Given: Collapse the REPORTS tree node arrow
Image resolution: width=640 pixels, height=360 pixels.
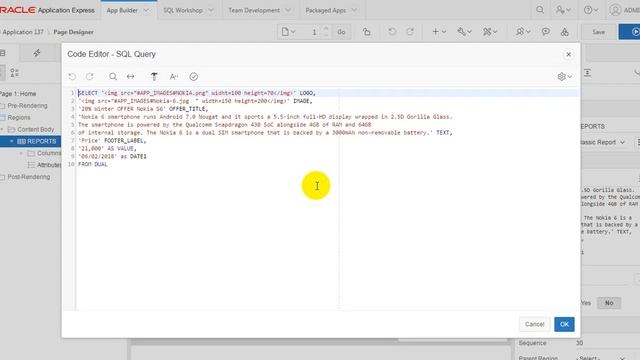Looking at the screenshot, I should point(11,141).
